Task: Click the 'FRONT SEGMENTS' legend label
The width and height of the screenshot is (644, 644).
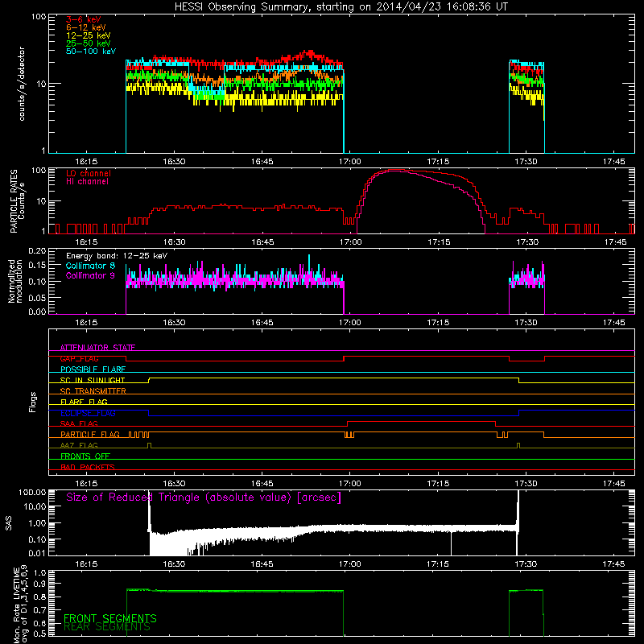Action: 110,618
